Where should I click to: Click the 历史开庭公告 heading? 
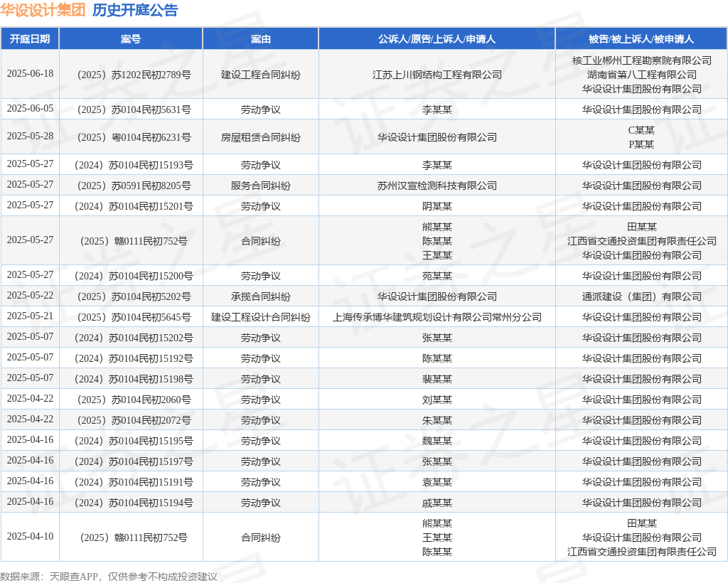coord(135,10)
